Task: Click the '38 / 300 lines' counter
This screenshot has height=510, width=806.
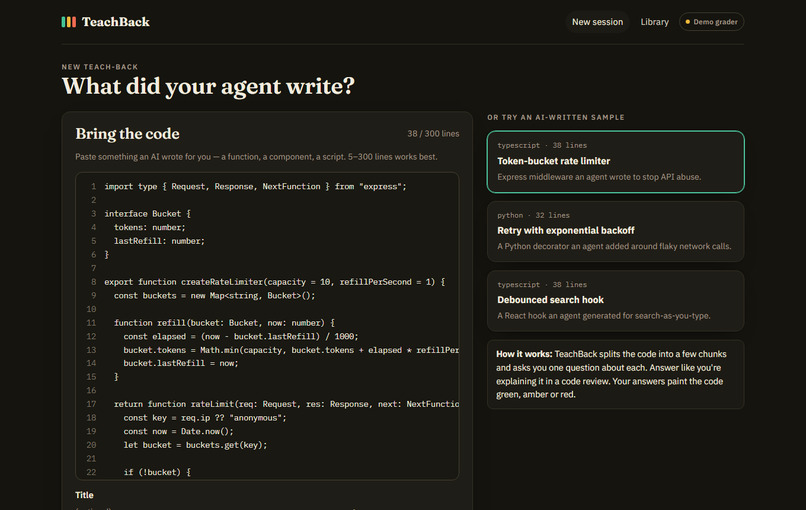Action: [433, 134]
